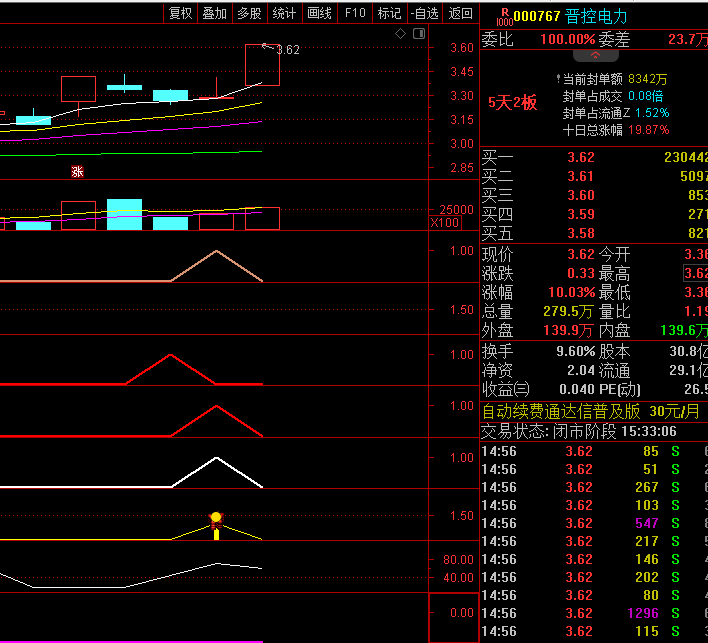The image size is (708, 643).
Task: Click the R1000 badge beside the stock code
Action: 503,15
